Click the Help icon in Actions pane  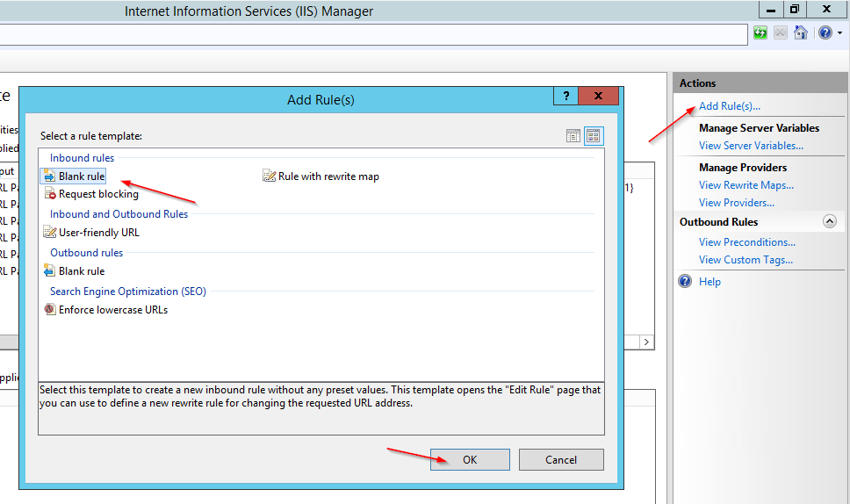(x=685, y=281)
